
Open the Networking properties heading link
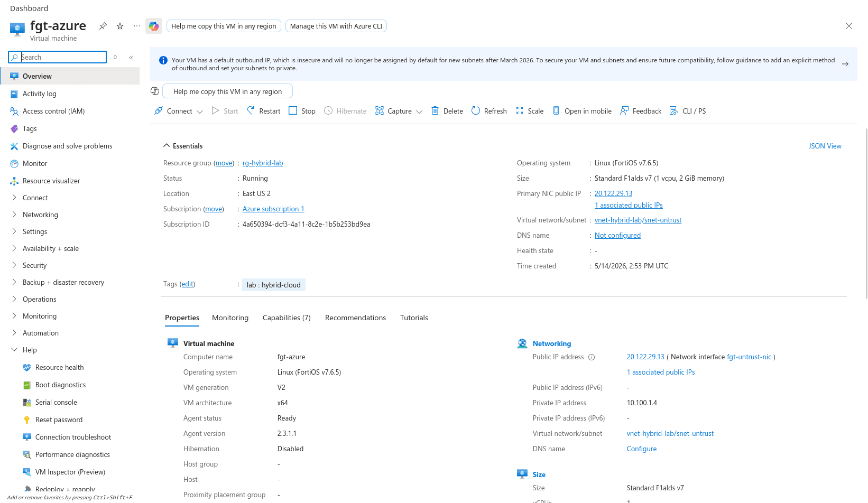[552, 343]
